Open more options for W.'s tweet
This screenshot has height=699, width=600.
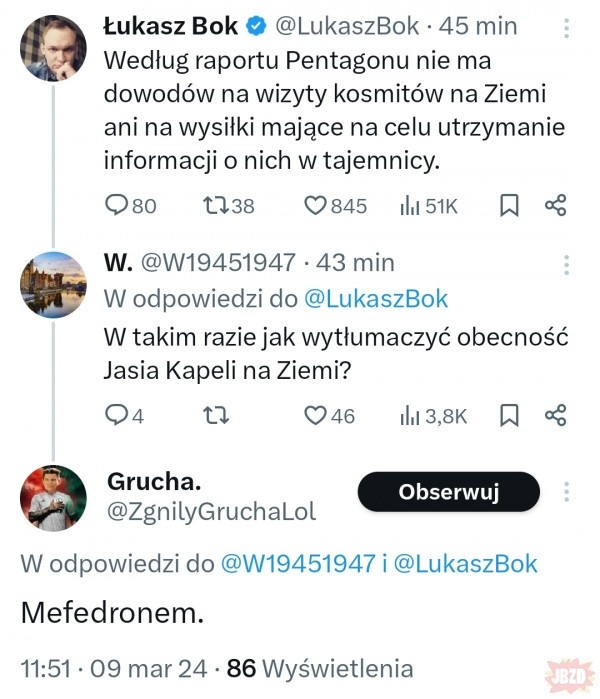coord(566,265)
